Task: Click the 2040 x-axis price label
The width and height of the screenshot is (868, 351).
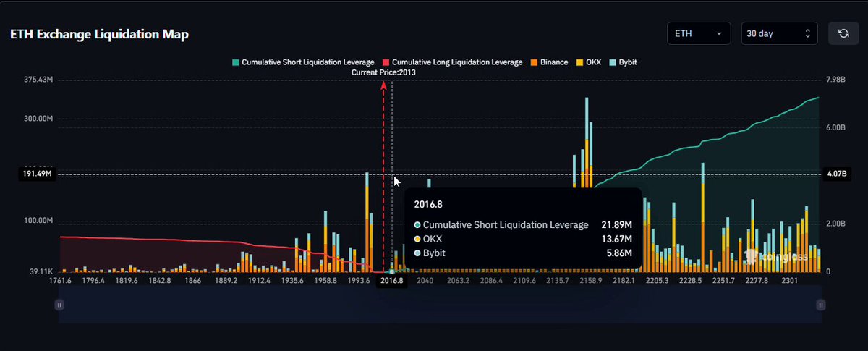Action: pyautogui.click(x=425, y=280)
